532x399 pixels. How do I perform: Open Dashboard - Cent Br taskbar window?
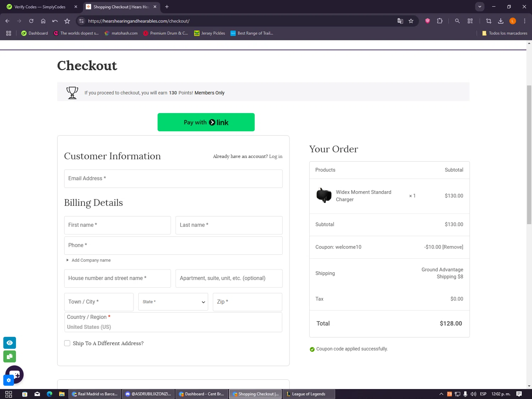click(201, 394)
